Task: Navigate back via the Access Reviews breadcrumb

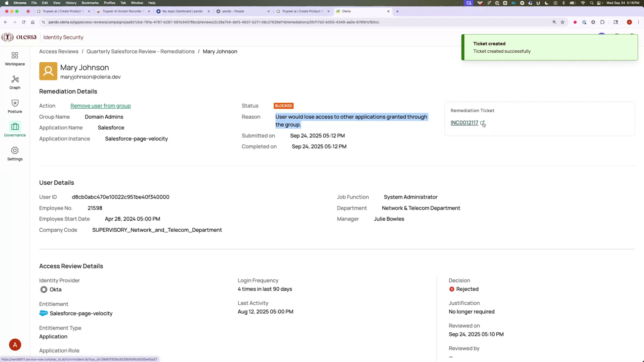Action: [x=58, y=51]
